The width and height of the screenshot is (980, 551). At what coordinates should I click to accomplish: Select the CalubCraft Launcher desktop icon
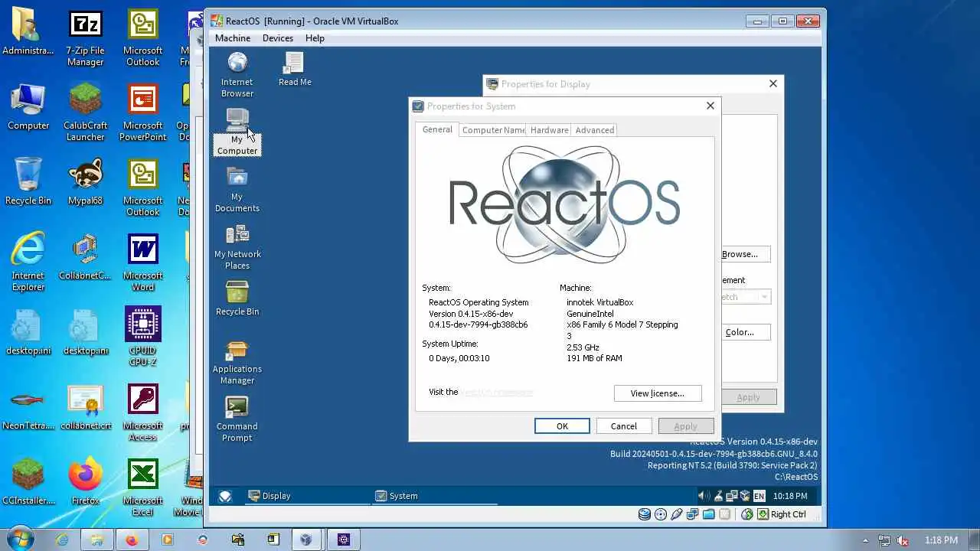click(85, 113)
